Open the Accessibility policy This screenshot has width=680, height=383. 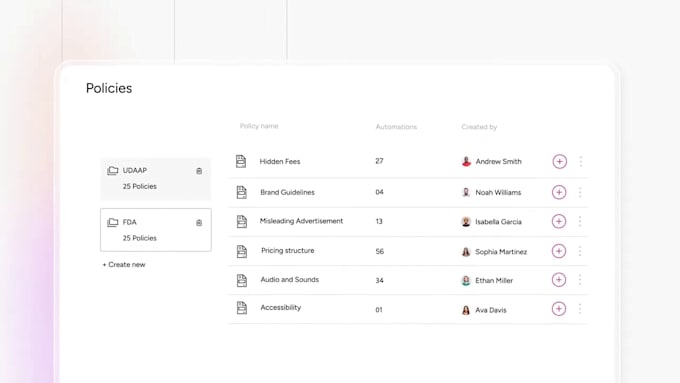[x=281, y=308]
